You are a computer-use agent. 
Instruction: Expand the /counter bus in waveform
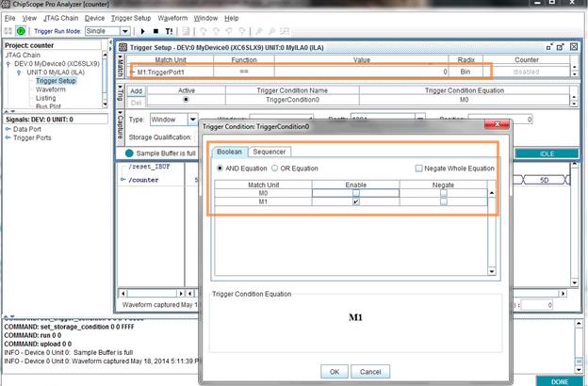click(123, 180)
